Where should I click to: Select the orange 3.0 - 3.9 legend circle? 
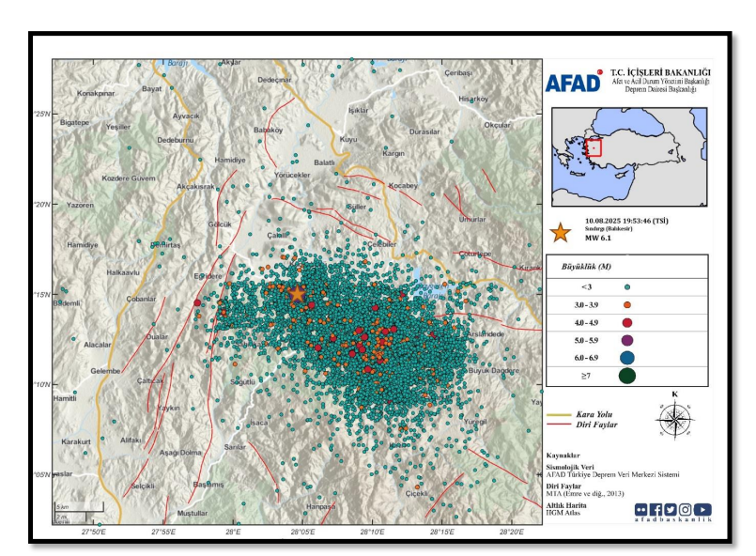click(x=626, y=304)
